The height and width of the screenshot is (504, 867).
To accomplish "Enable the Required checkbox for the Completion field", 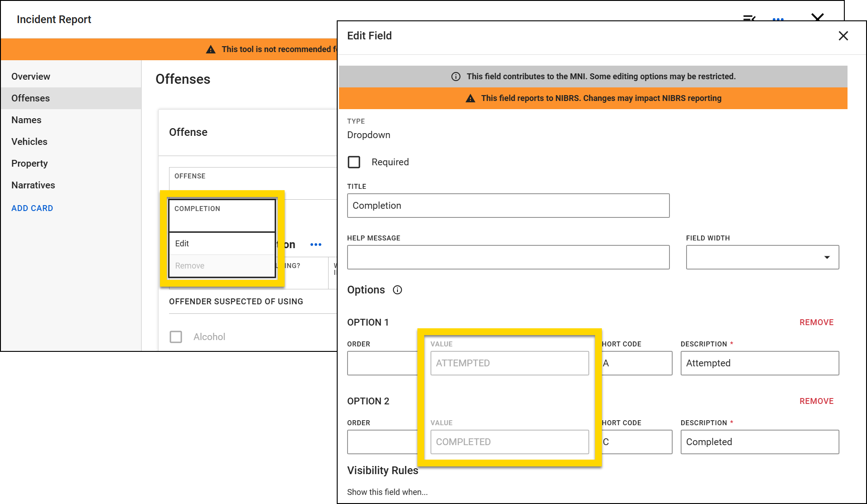I will [x=354, y=162].
